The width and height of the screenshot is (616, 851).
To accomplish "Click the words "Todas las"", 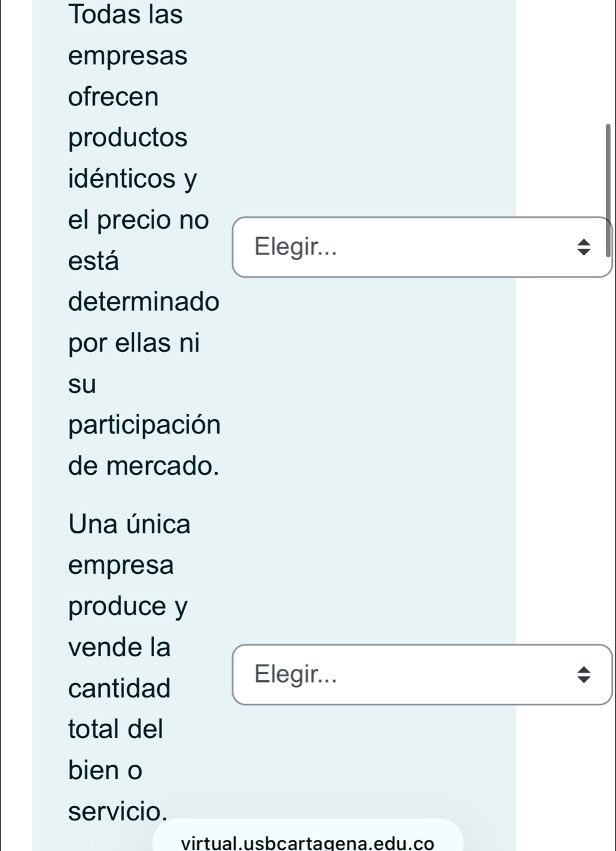I will coord(126,14).
